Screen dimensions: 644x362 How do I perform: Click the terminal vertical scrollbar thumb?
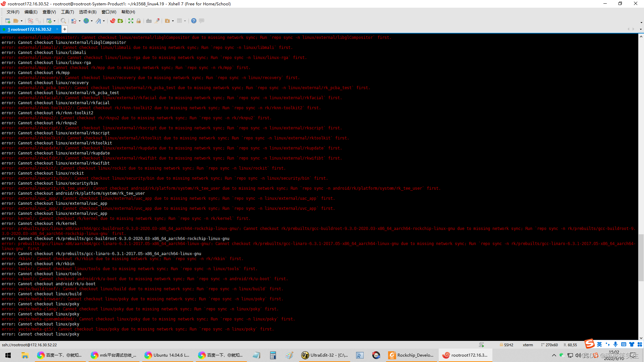click(641, 257)
